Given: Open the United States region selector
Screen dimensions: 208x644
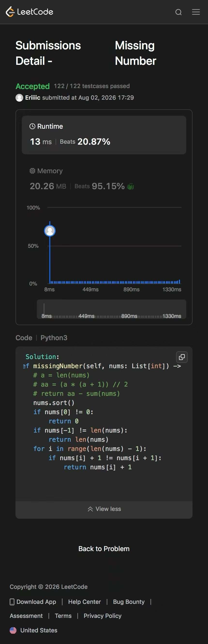Looking at the screenshot, I should 34,630.
